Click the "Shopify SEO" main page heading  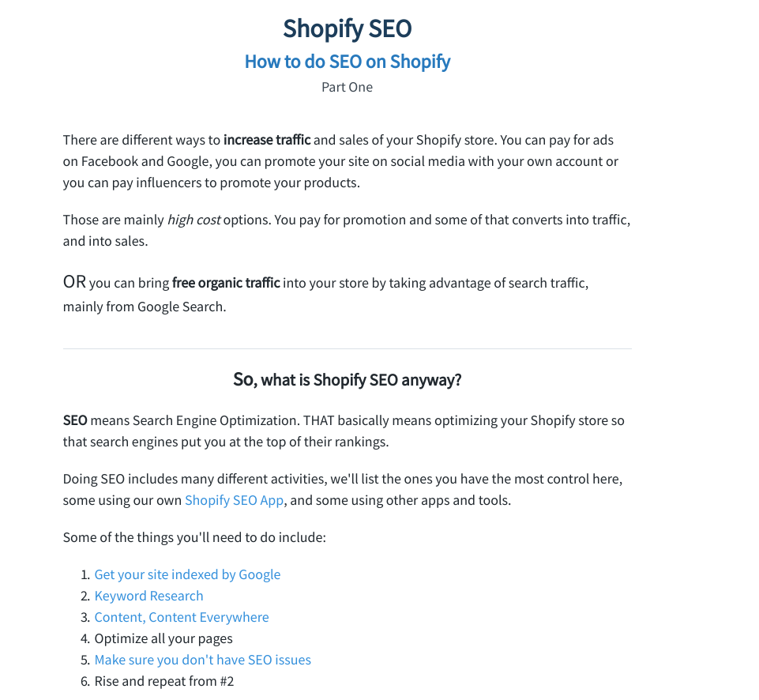(347, 29)
